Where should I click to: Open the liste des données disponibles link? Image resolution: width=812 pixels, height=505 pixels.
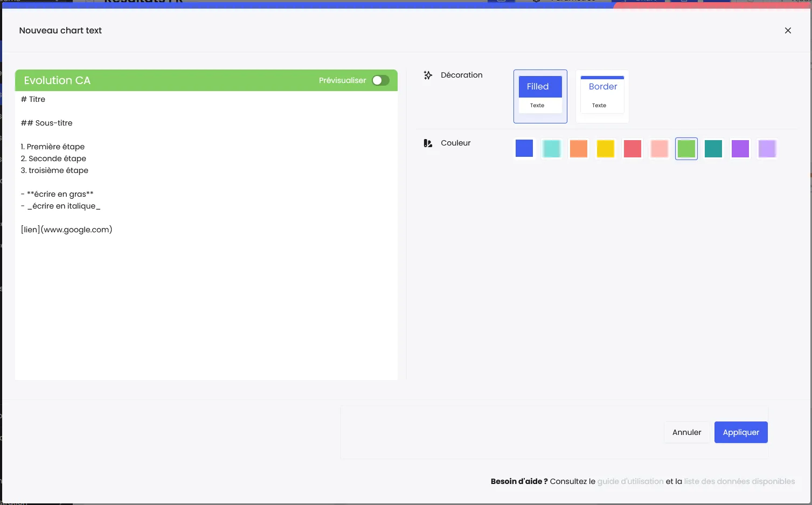[739, 481]
